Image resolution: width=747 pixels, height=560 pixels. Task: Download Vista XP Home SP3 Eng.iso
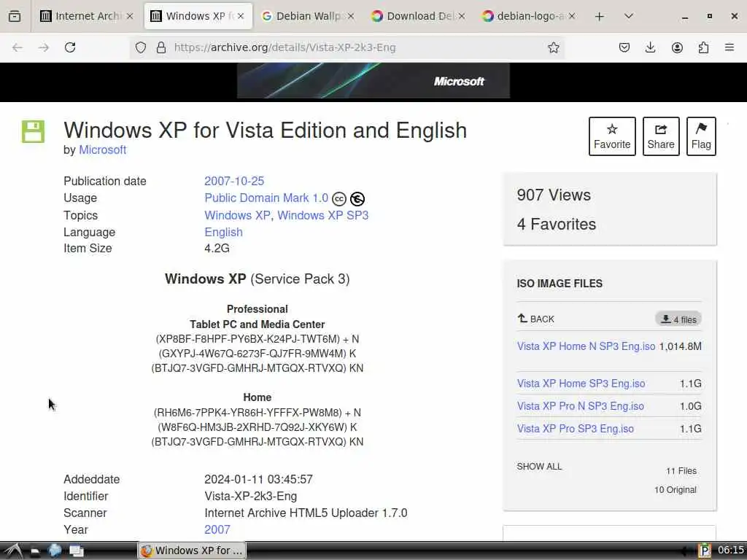(581, 384)
